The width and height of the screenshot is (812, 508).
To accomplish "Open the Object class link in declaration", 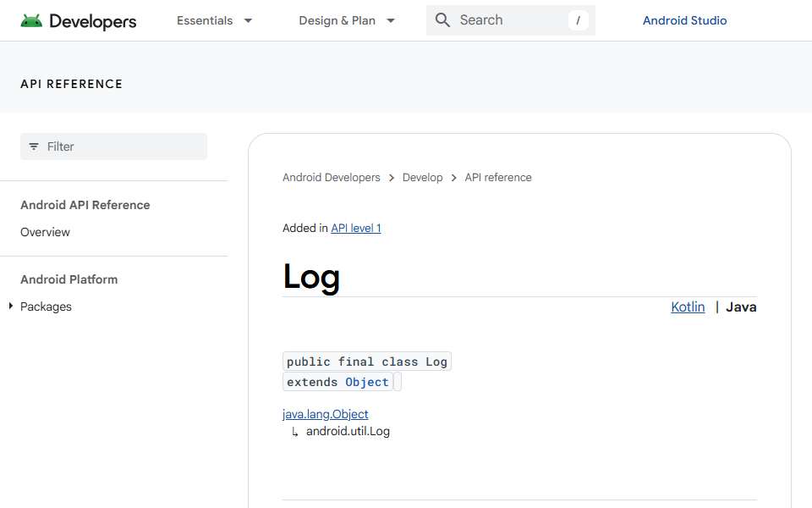I will [x=367, y=382].
